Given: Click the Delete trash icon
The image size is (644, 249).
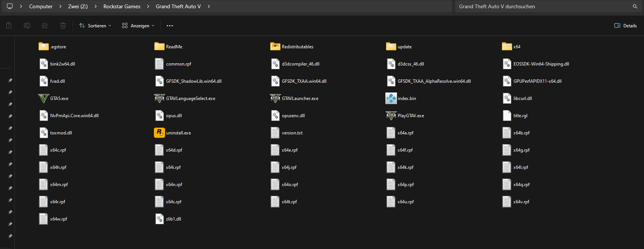Looking at the screenshot, I should coord(63,25).
